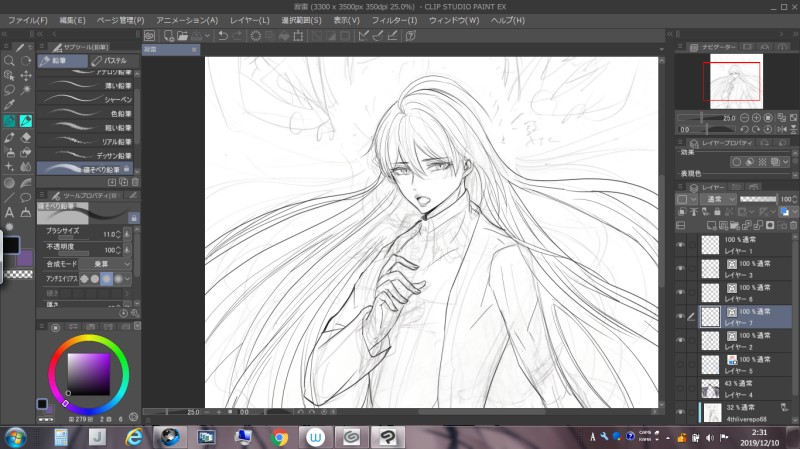Select the Gradient tool
800x449 pixels.
pos(9,183)
